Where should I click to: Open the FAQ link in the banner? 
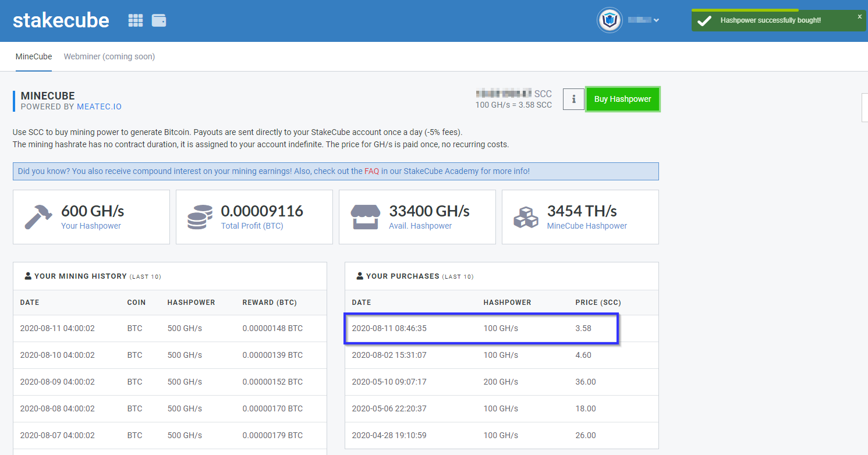point(372,171)
